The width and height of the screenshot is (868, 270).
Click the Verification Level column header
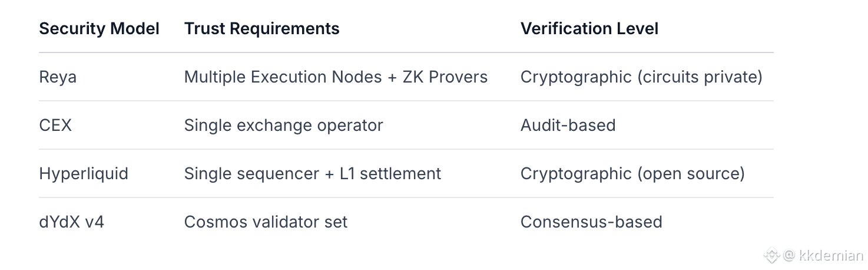[x=589, y=28]
